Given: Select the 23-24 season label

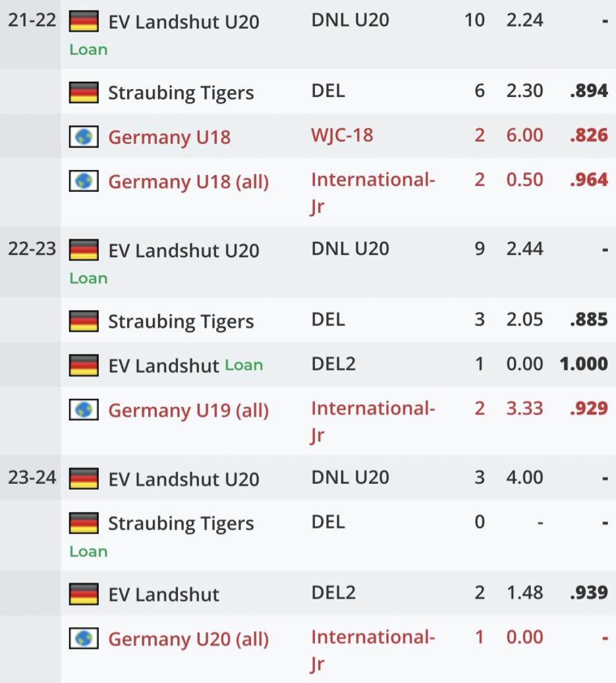Looking at the screenshot, I should click(32, 477).
